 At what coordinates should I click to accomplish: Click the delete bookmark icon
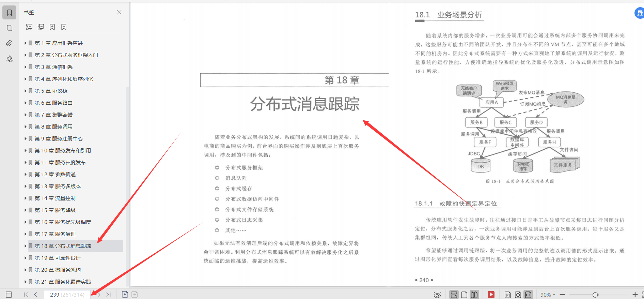coord(64,27)
